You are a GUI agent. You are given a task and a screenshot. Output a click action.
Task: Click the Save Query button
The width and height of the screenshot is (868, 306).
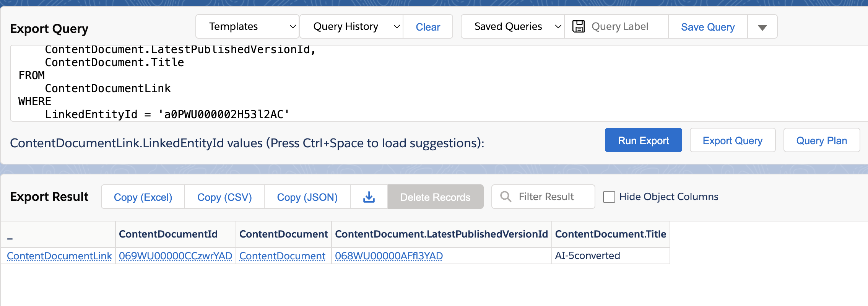pos(708,27)
